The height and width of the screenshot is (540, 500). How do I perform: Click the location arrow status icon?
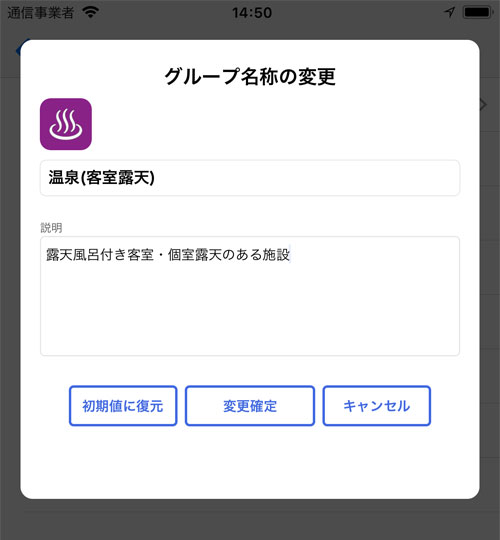point(449,12)
